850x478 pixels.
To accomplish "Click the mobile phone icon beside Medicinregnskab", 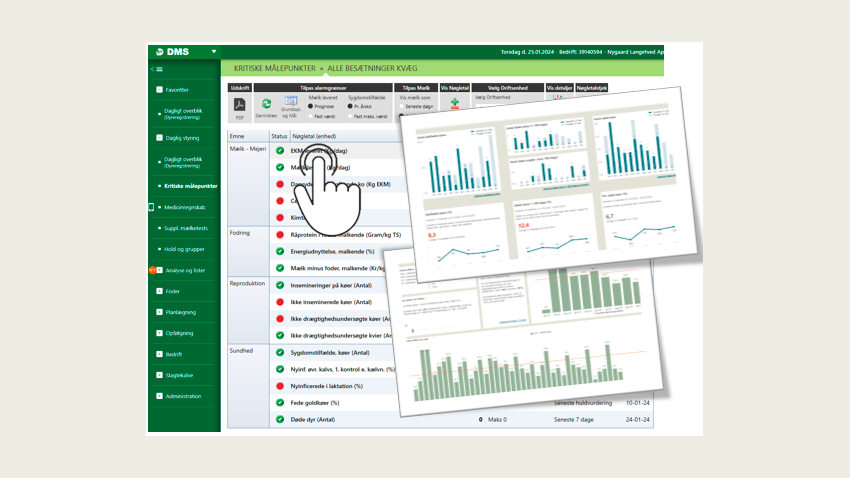I will [151, 207].
